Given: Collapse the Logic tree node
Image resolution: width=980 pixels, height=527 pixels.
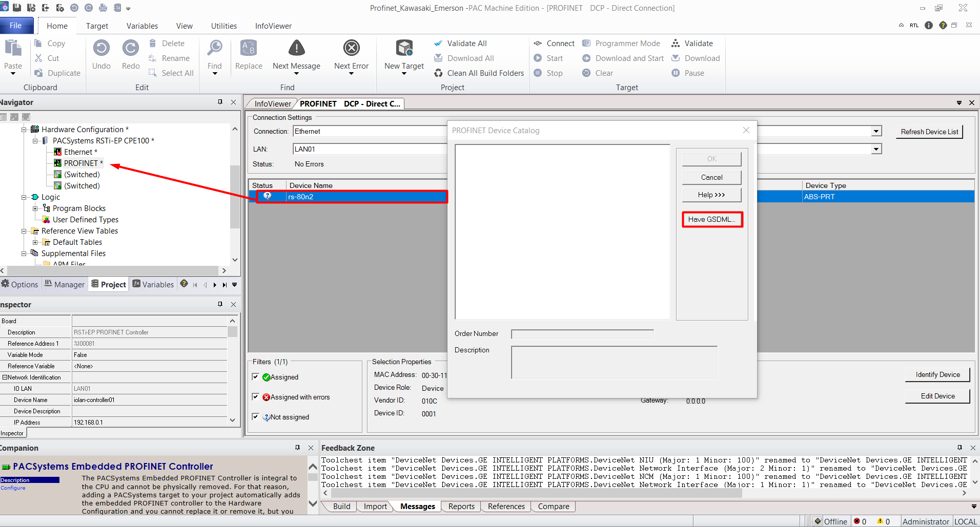Looking at the screenshot, I should (x=24, y=197).
